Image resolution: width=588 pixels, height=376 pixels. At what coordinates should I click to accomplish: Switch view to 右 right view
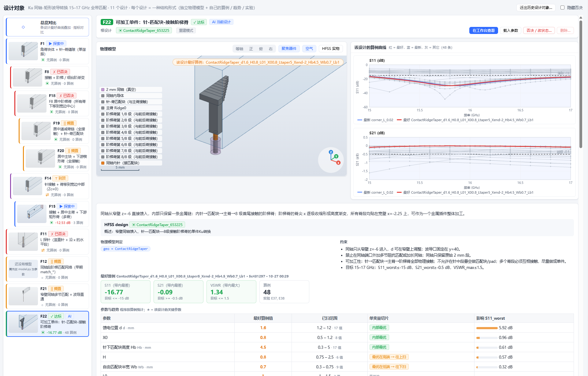270,49
